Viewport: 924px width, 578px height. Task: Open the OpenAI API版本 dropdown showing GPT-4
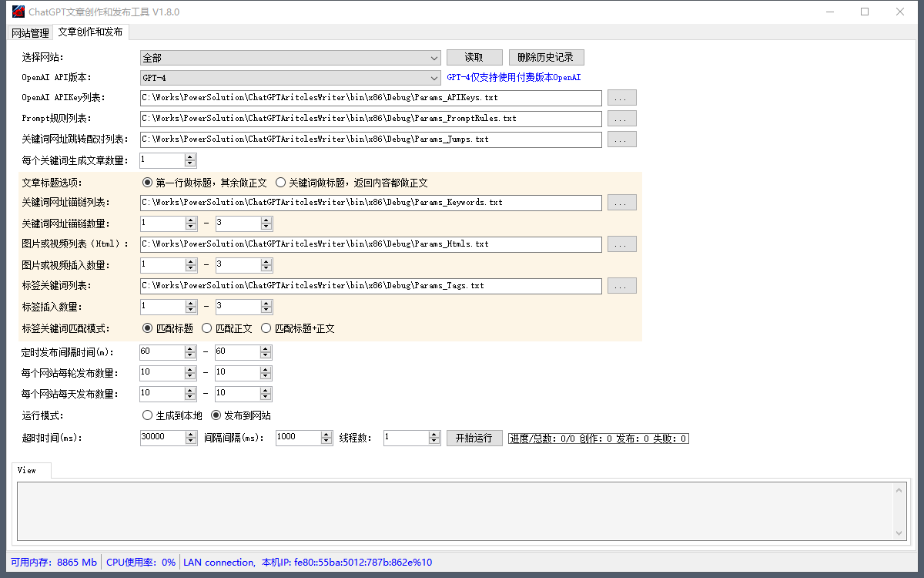pos(290,78)
